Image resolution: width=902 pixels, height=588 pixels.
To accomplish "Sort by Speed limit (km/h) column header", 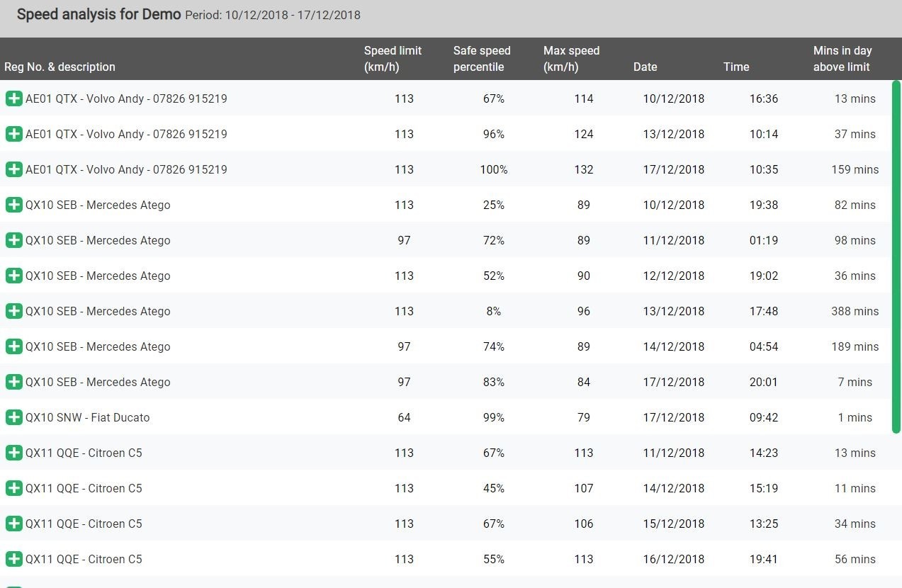I will pos(393,59).
